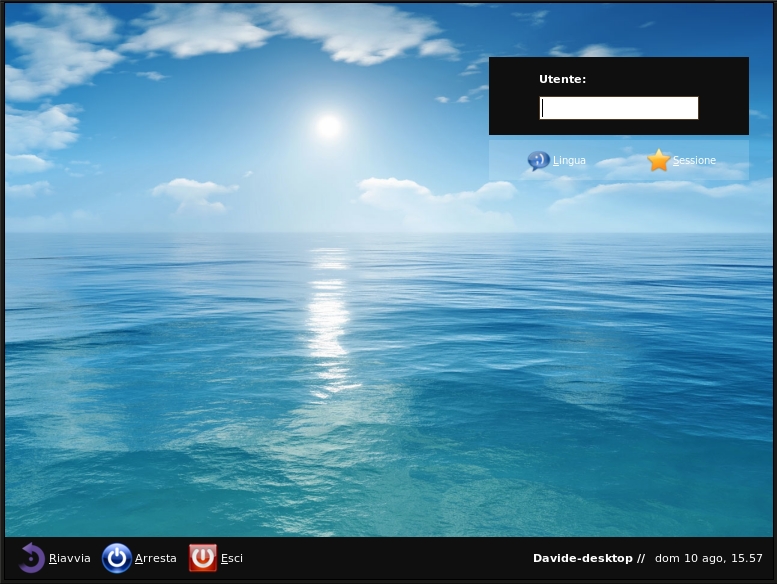
Task: Select the Riavvia text button
Action: click(70, 558)
